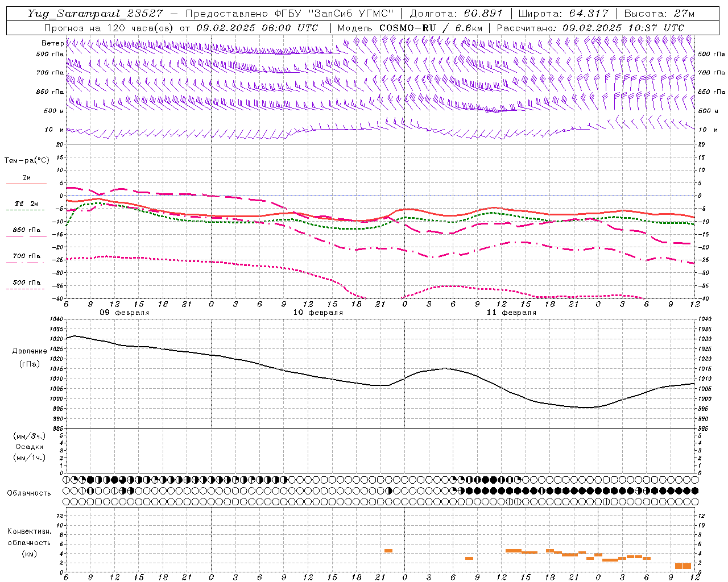Click the dotted pink line under '500 гПа' legend
The image size is (728, 582).
(25, 289)
